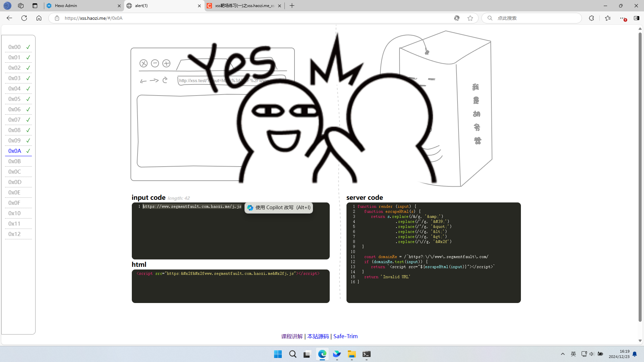
Task: Go to level 0x08
Action: [18, 130]
